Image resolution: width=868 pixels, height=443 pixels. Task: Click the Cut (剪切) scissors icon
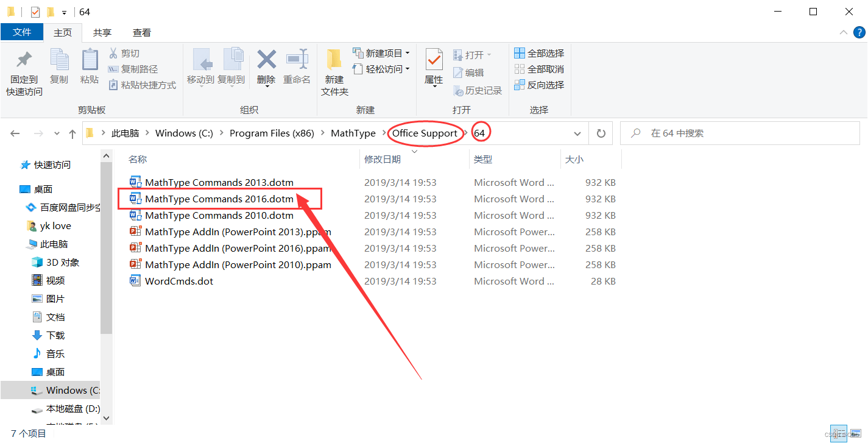[x=113, y=53]
